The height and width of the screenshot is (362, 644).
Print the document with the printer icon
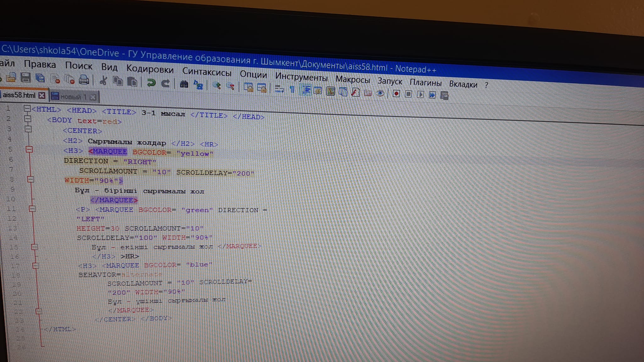coord(84,80)
